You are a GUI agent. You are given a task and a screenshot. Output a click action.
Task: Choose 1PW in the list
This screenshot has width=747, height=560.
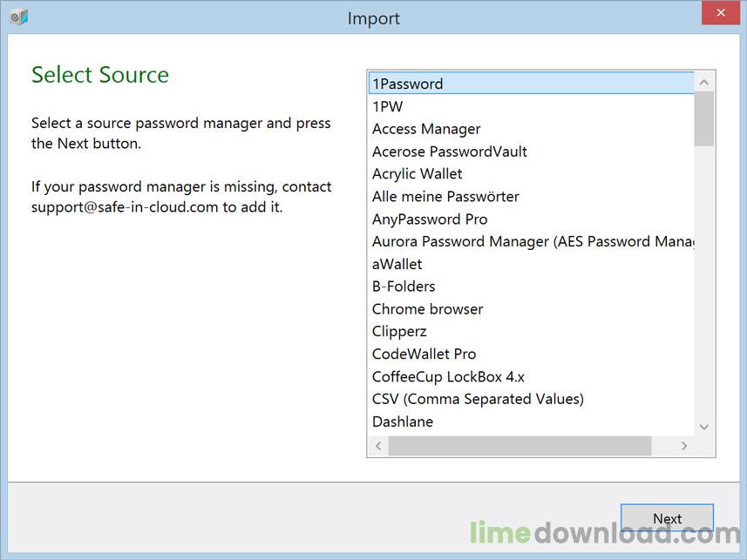tap(388, 106)
